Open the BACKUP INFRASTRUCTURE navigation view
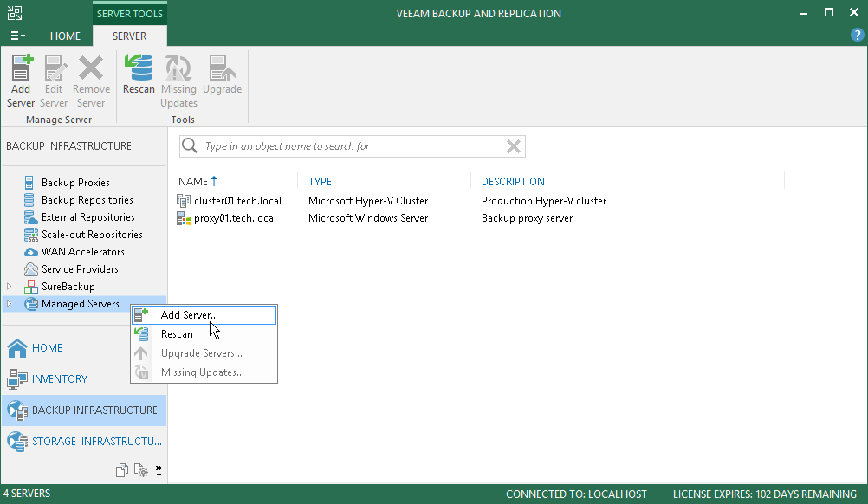The image size is (868, 504). (84, 410)
